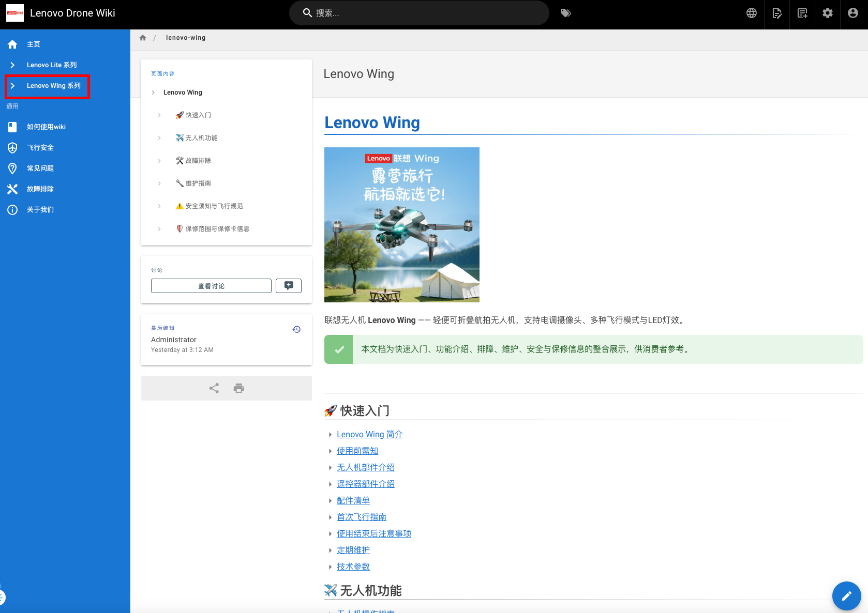
Task: Open the administration gear icon
Action: [828, 13]
